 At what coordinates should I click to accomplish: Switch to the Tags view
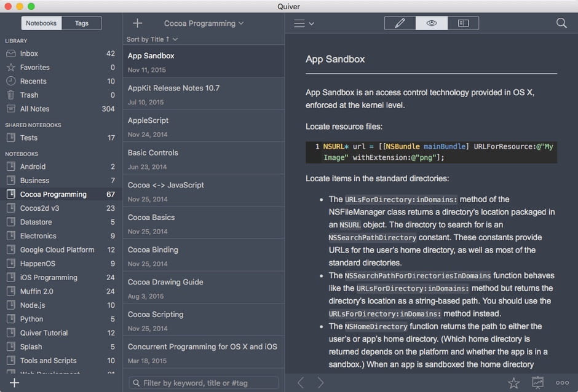click(x=82, y=23)
